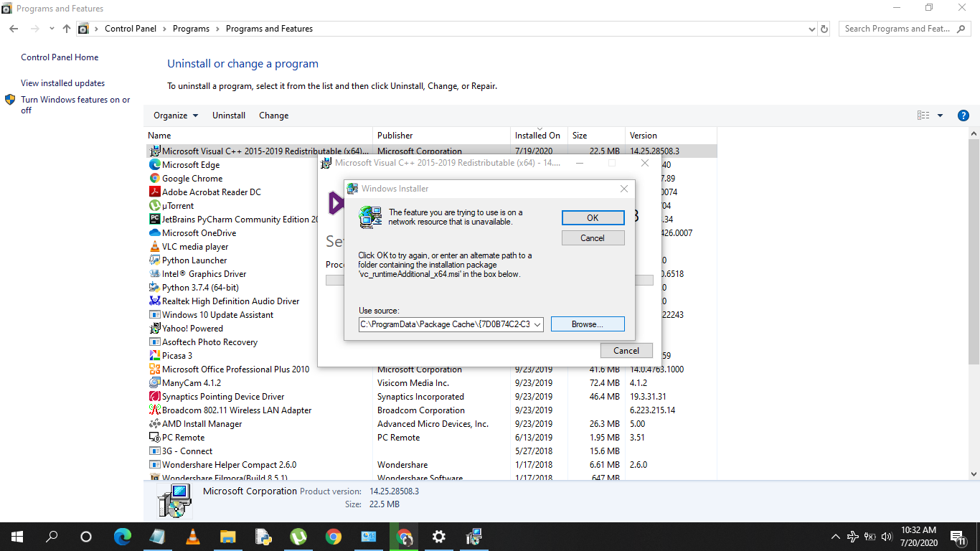Screen dimensions: 980x551
Task: Select the PC Remote icon in list
Action: click(154, 438)
